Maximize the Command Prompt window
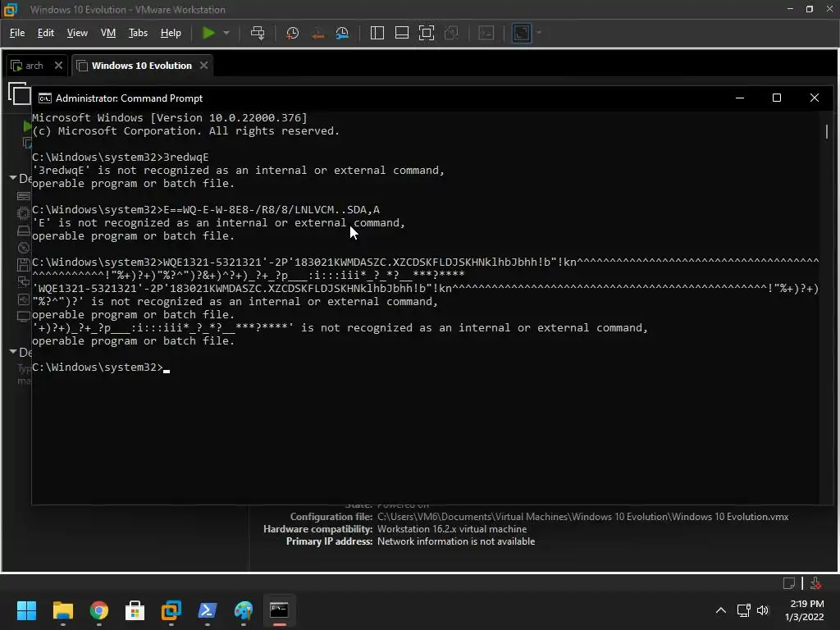 (777, 98)
